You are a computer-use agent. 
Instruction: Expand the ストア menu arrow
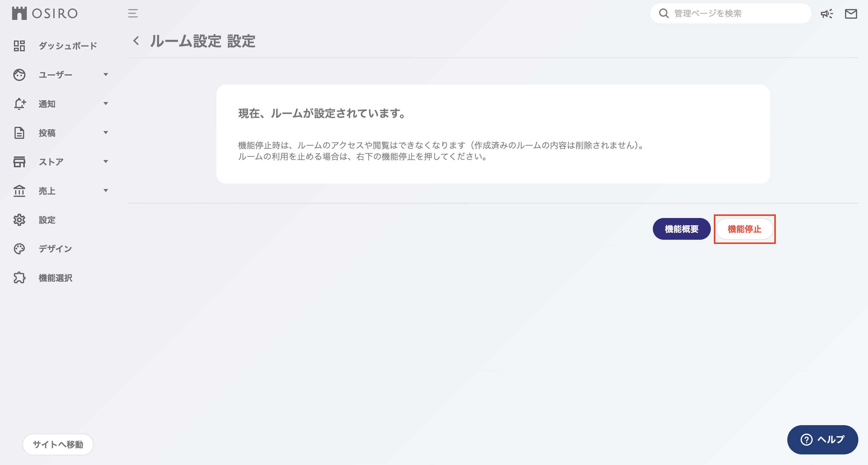[106, 161]
